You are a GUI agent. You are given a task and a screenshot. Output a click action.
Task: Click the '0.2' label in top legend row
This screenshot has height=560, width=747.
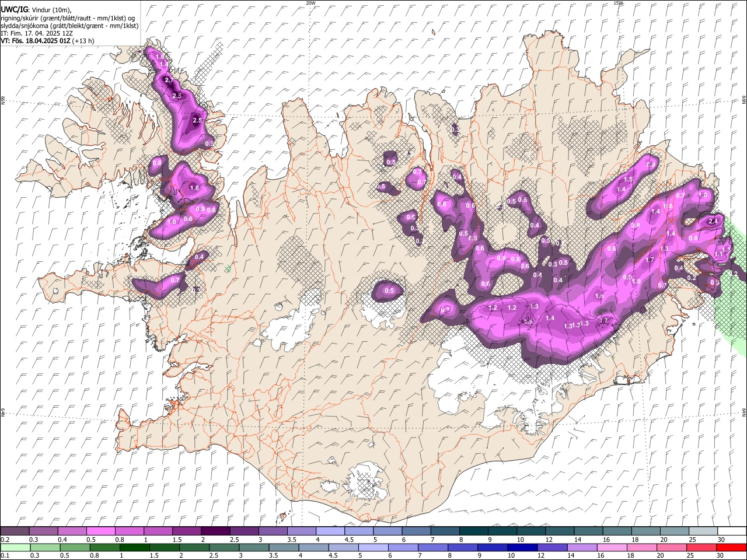5,540
